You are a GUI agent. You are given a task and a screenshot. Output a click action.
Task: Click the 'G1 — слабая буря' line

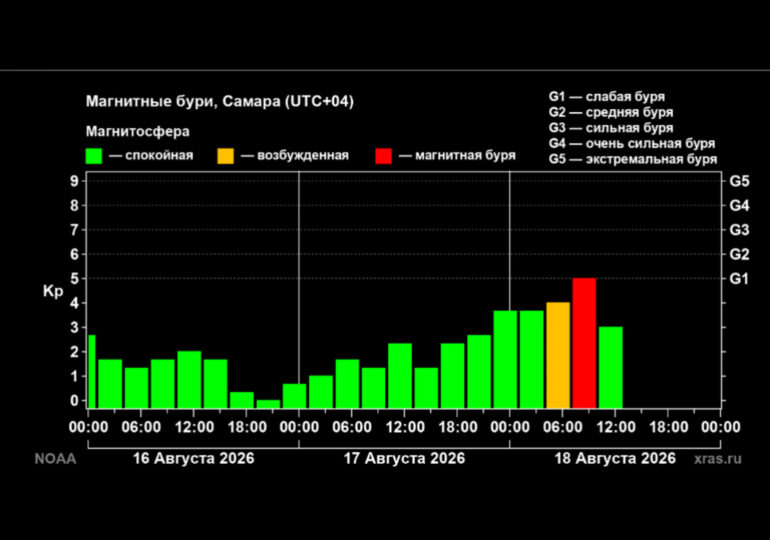[x=607, y=97]
